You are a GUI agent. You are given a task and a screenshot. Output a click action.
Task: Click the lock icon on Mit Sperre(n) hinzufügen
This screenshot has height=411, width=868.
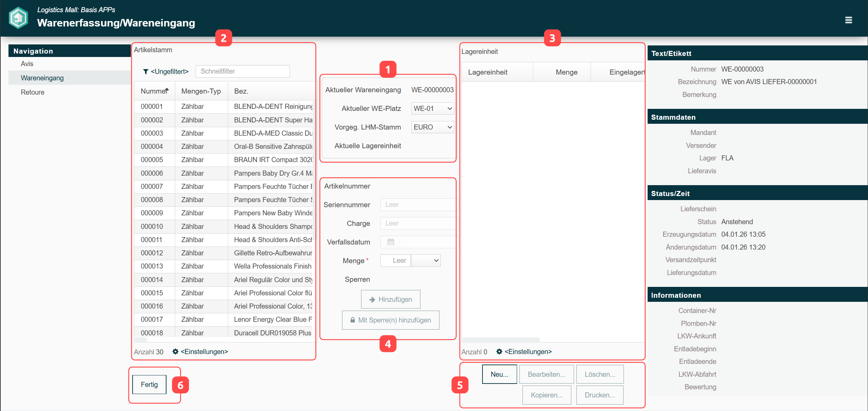pyautogui.click(x=353, y=320)
